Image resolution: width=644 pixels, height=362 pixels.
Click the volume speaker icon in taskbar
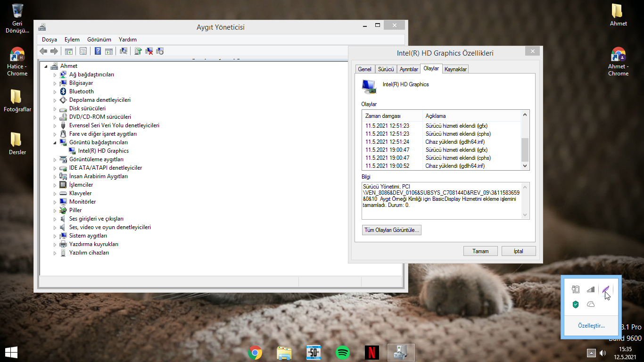pos(603,353)
